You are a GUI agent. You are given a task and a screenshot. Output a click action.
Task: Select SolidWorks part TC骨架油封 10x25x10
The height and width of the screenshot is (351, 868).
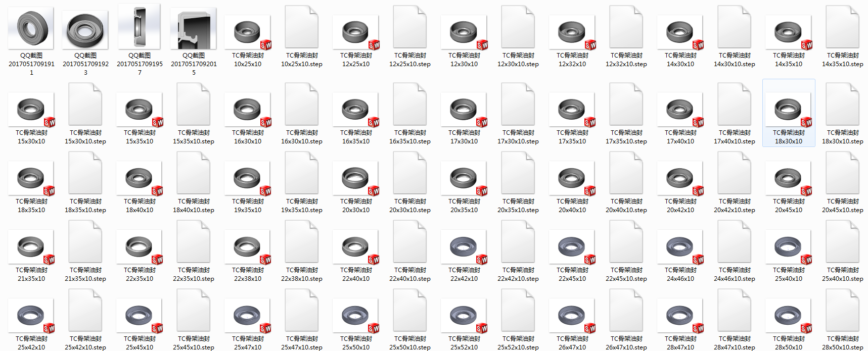tap(248, 32)
